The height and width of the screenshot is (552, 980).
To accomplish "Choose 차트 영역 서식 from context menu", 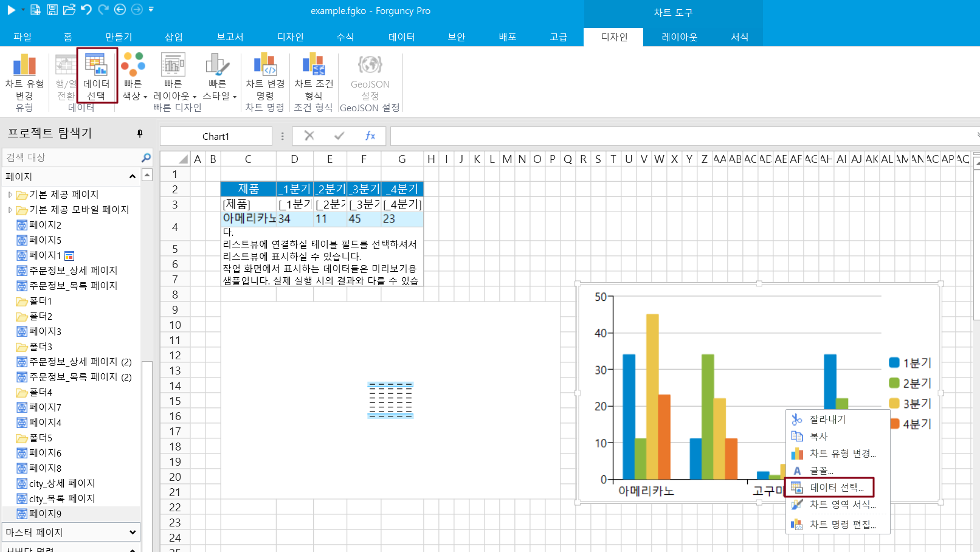I will point(842,505).
